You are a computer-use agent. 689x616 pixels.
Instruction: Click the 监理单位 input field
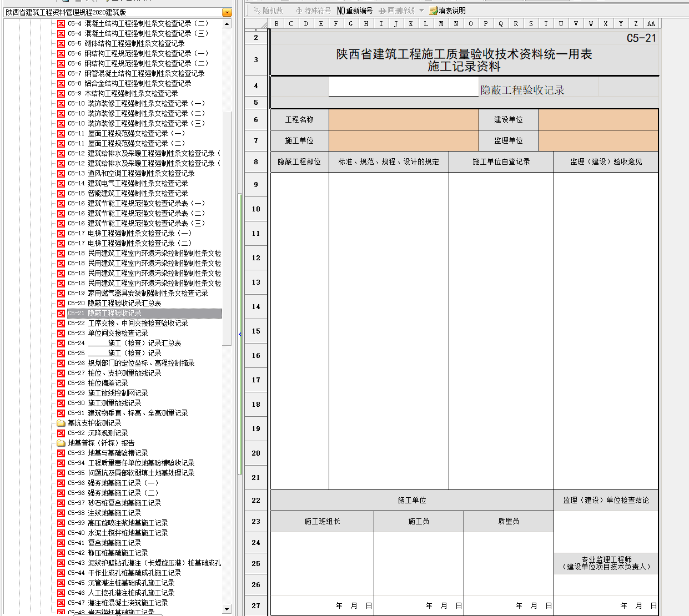(x=599, y=140)
